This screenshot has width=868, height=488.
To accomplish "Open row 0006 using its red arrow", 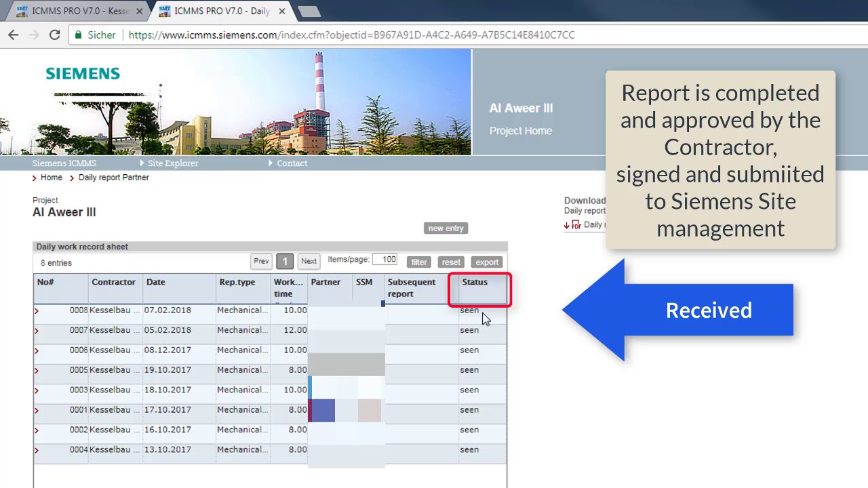I will tap(37, 350).
